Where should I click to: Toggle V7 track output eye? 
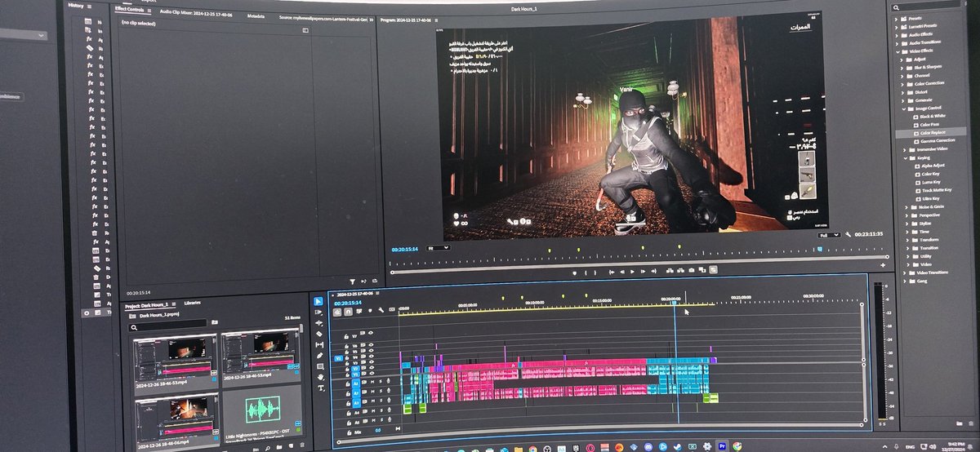click(x=371, y=333)
